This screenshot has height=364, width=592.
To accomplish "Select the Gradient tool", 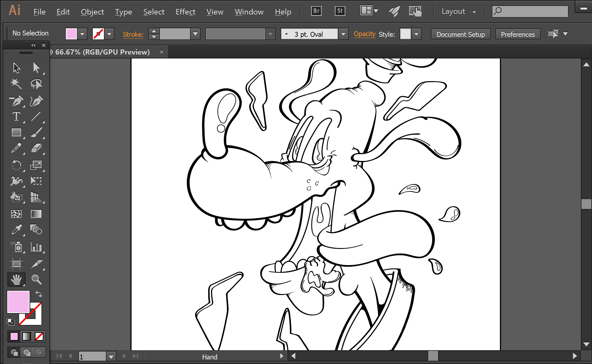I will pyautogui.click(x=36, y=214).
